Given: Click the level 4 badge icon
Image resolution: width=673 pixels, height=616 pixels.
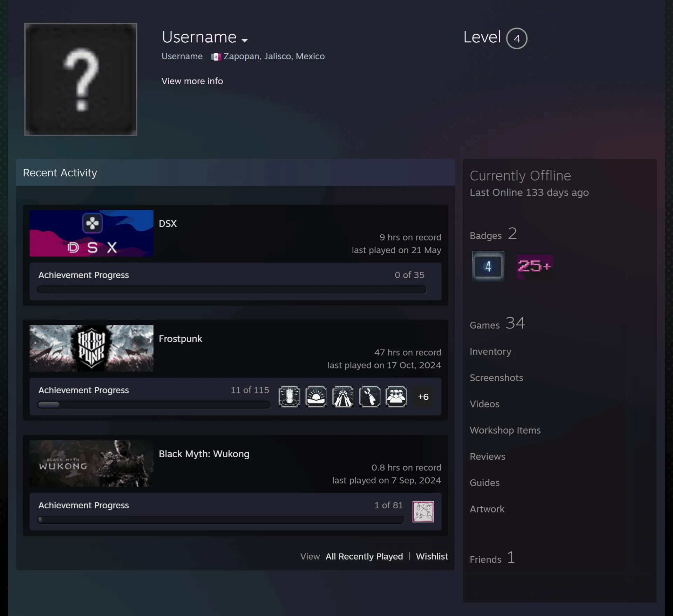Looking at the screenshot, I should coord(488,266).
